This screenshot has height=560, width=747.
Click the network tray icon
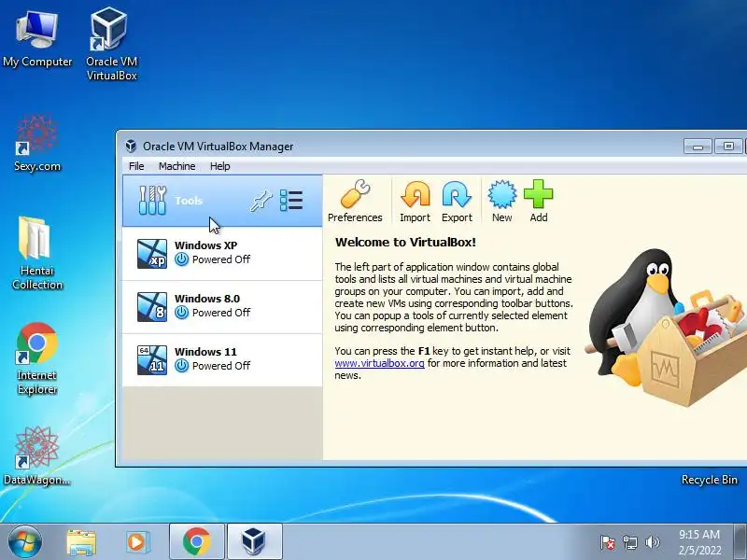629,542
